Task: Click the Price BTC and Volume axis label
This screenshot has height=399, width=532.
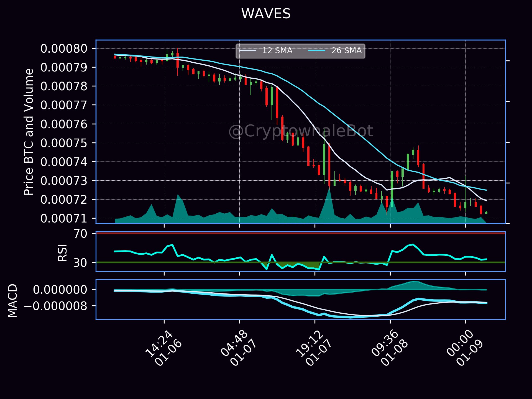Action: pyautogui.click(x=29, y=132)
